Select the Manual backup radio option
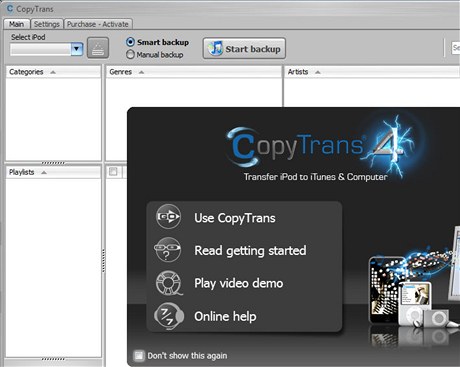 click(x=130, y=54)
